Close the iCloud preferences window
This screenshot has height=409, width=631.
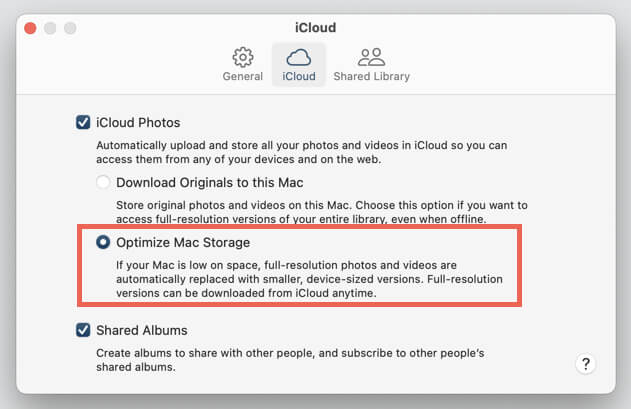click(30, 28)
